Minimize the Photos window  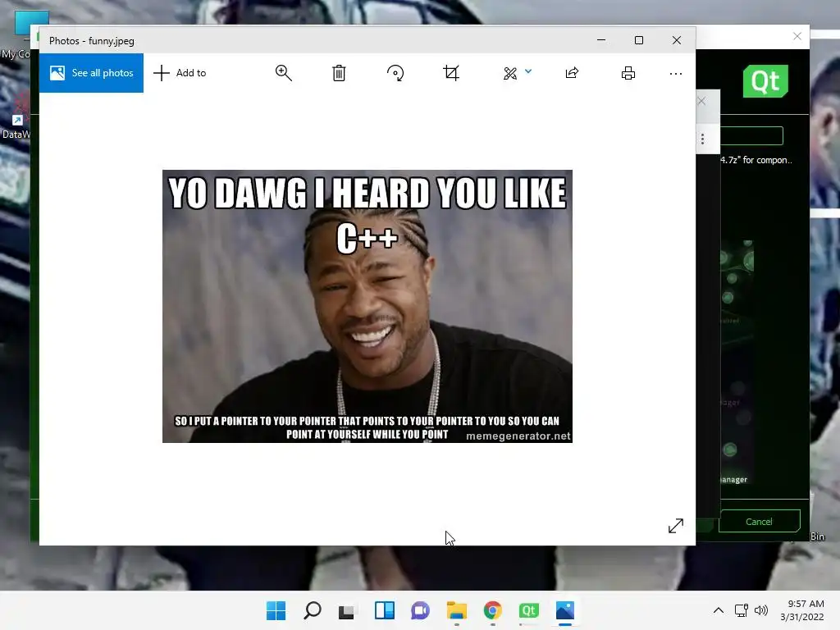(601, 40)
